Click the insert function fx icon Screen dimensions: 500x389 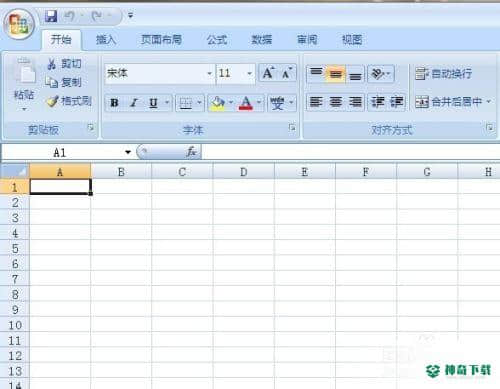(x=191, y=152)
